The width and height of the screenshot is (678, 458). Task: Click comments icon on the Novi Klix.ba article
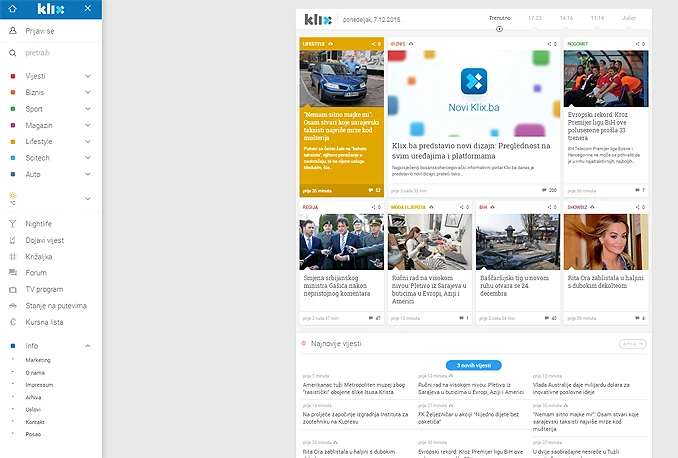click(x=544, y=190)
